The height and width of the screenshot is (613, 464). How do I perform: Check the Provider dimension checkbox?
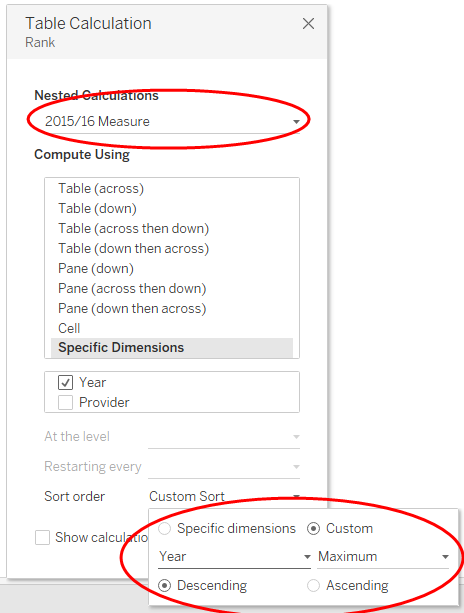click(65, 402)
